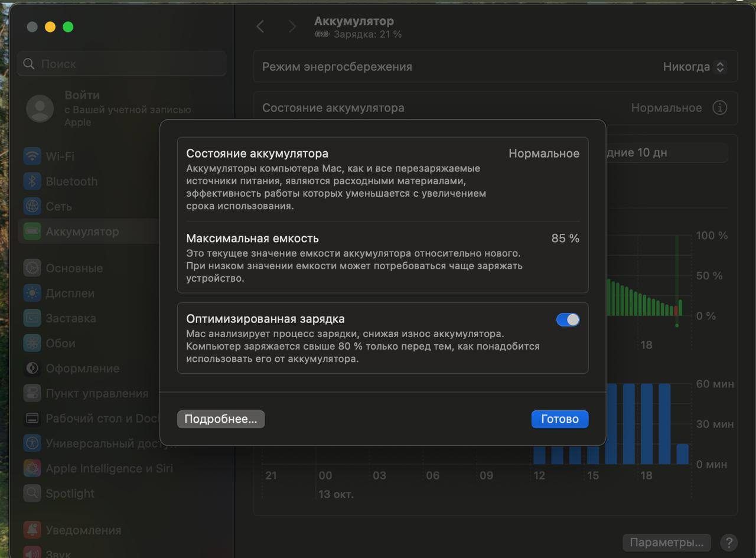Viewport: 756px width, 558px height.
Task: Select the Сеть globe icon
Action: (x=32, y=207)
